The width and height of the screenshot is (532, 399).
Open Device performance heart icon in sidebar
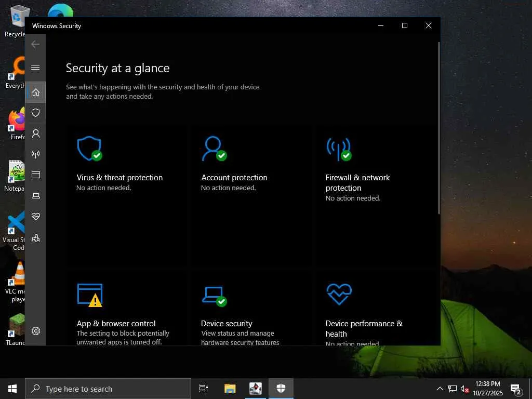pos(35,217)
